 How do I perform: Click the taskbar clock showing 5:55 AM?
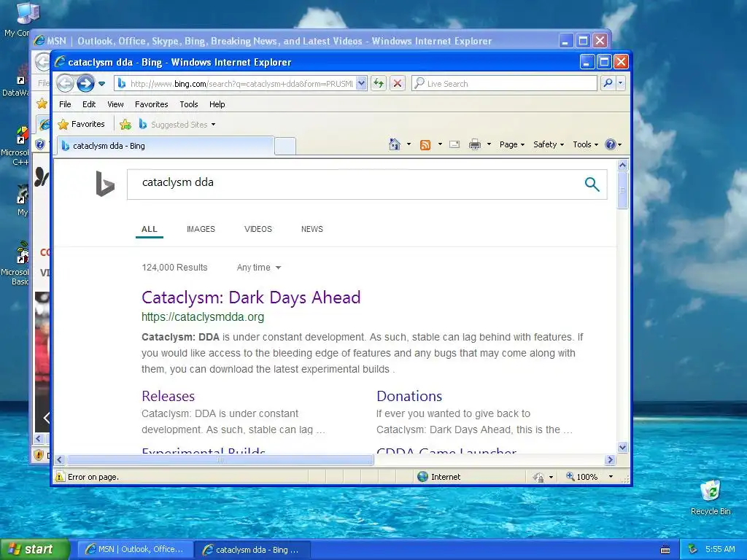click(720, 549)
